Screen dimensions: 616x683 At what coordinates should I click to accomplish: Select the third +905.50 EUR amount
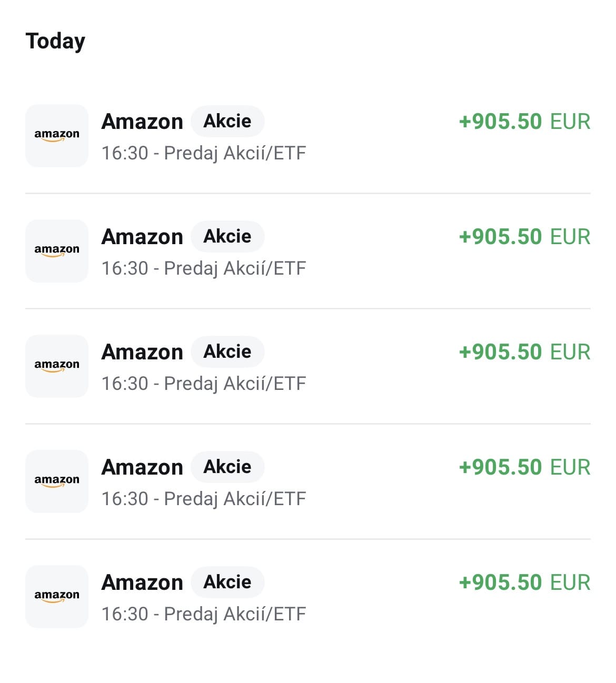click(x=524, y=352)
